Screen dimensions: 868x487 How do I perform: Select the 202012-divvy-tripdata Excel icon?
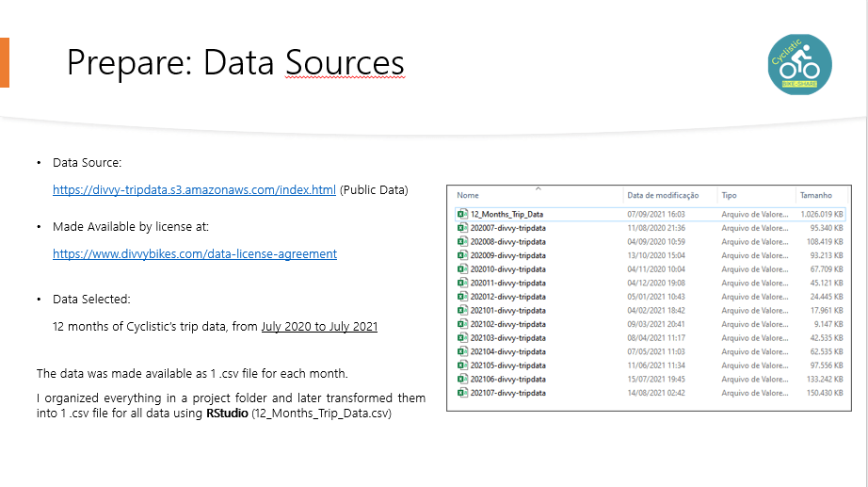coord(462,297)
